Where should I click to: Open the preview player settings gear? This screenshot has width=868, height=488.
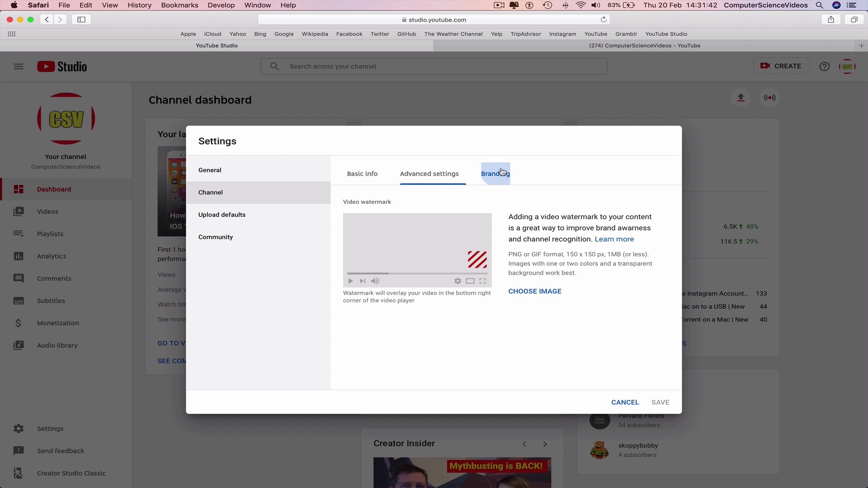(458, 281)
